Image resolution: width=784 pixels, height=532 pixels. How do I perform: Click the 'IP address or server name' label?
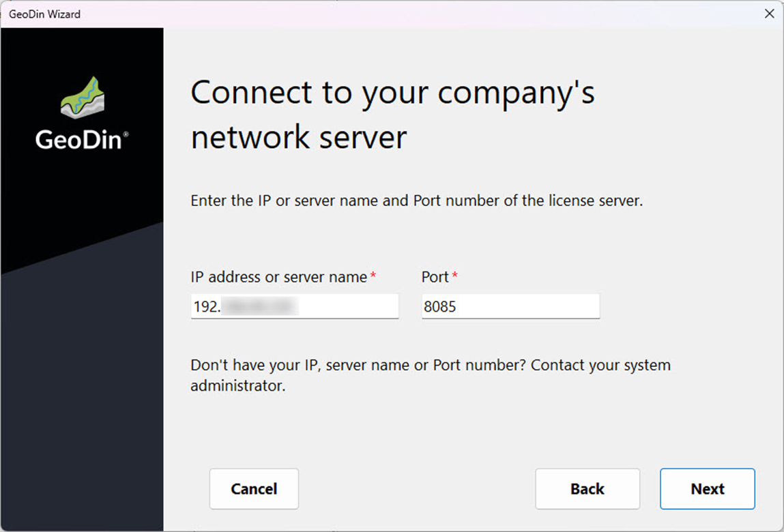click(x=278, y=277)
